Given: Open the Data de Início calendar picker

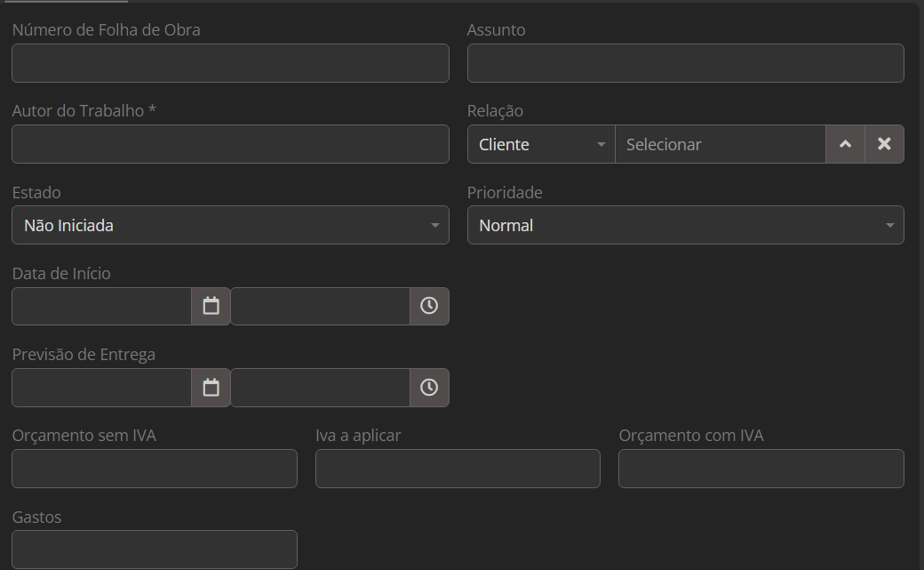Looking at the screenshot, I should (211, 306).
